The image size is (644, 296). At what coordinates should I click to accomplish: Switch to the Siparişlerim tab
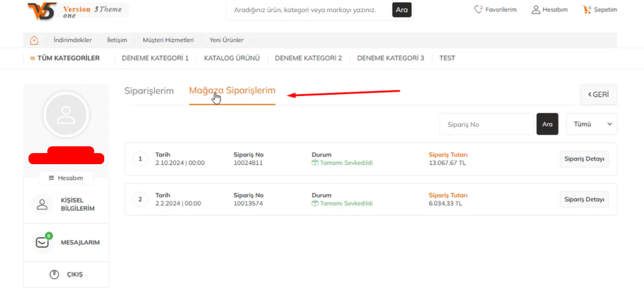[x=149, y=91]
